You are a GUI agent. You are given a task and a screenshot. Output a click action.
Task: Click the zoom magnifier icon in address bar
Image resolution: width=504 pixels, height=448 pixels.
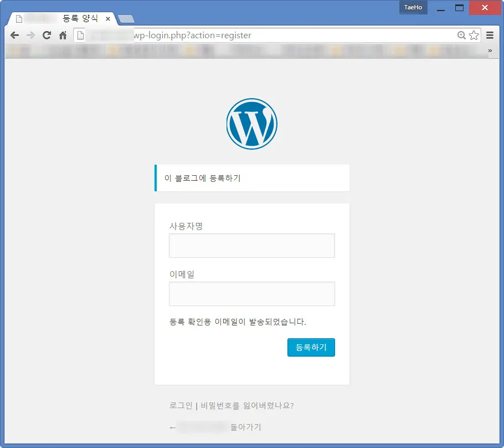pos(461,35)
